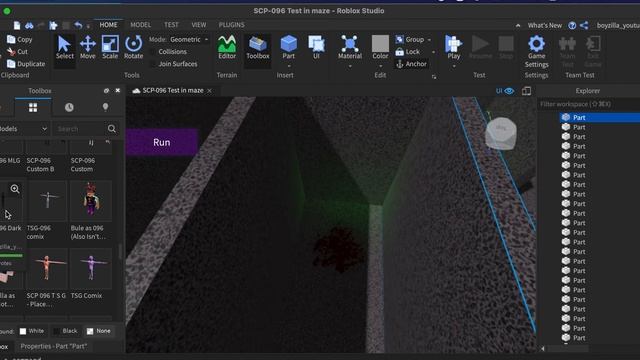The height and width of the screenshot is (360, 640).
Task: Click the Group button
Action: [410, 40]
